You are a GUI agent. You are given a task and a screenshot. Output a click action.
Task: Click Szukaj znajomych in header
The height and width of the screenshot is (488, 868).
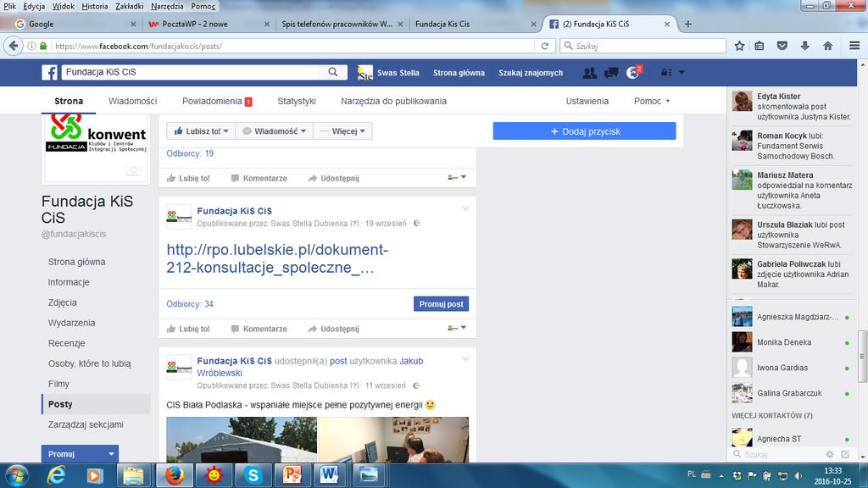531,73
